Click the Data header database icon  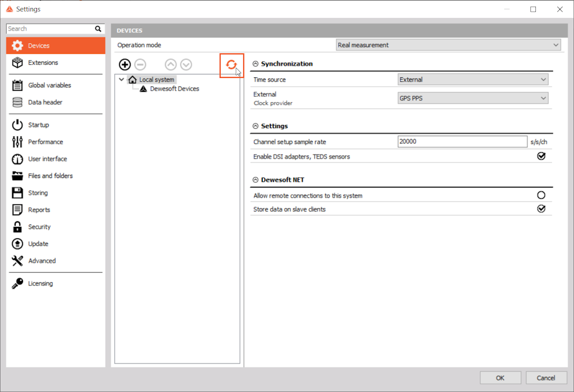[17, 102]
